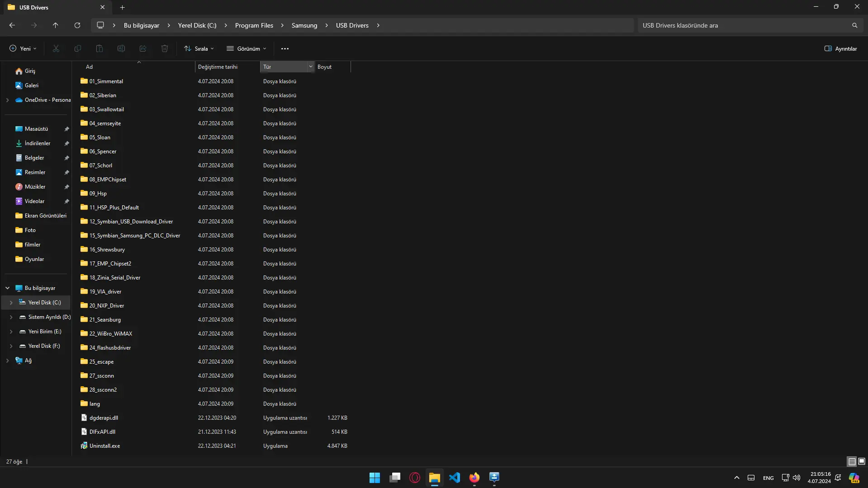The image size is (868, 488).
Task: Go back to the previous folder
Action: pyautogui.click(x=12, y=25)
